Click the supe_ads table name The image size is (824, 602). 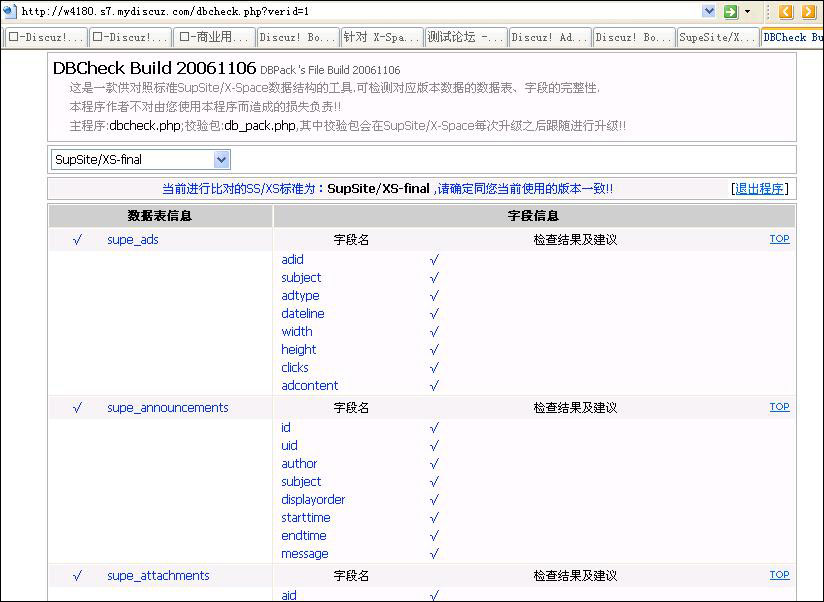[133, 240]
